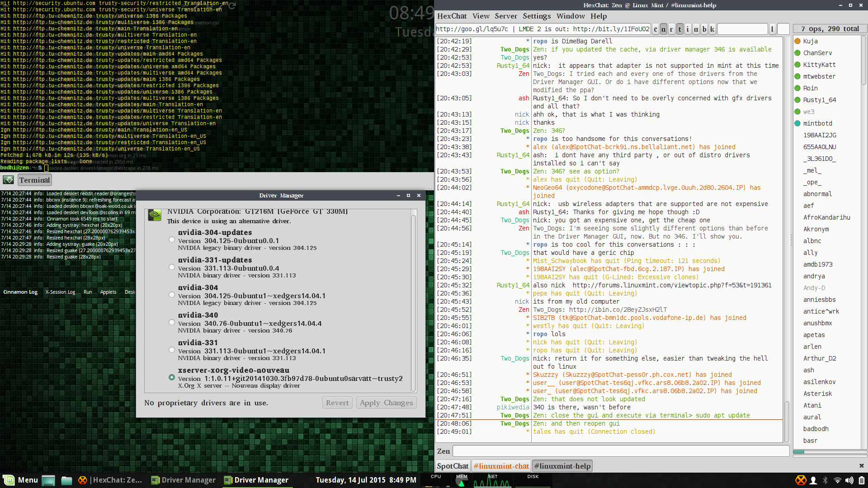The height and width of the screenshot is (488, 868).
Task: Select the nvidia-331-updates driver radio button
Action: [x=172, y=267]
